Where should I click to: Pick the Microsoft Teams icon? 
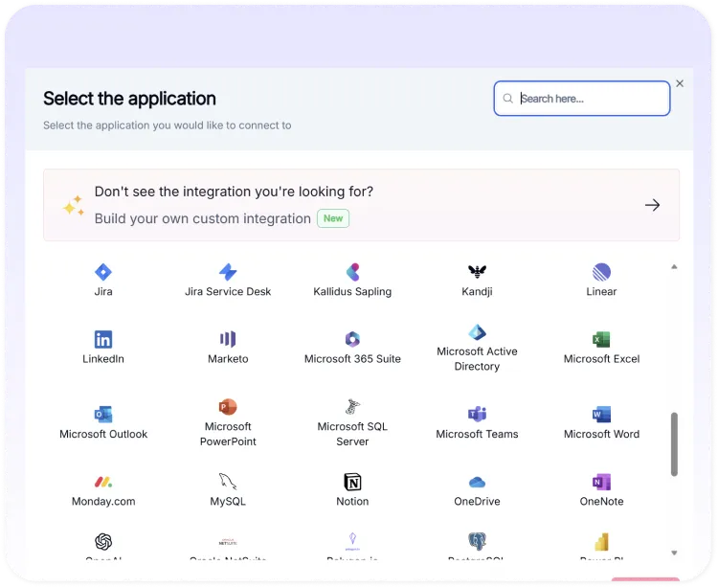[x=477, y=414]
